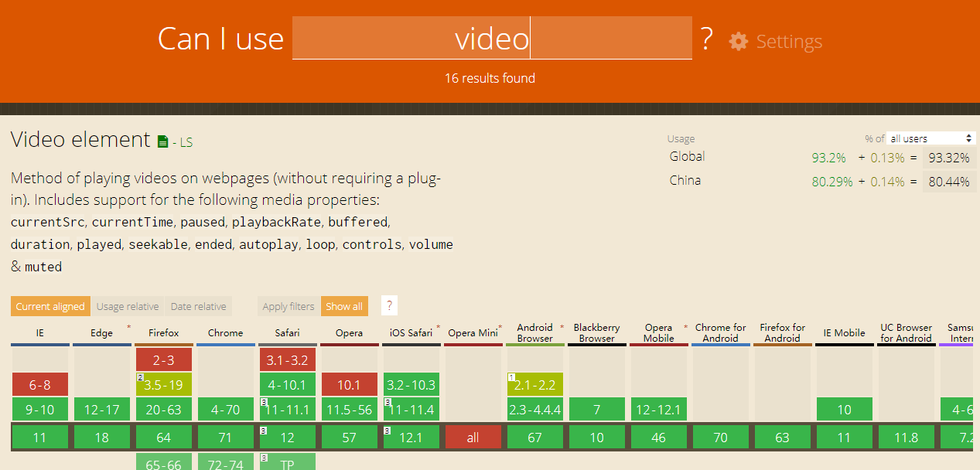Click the iOS Safari 3.2-10.3 cell
This screenshot has width=980, height=470.
pyautogui.click(x=411, y=384)
